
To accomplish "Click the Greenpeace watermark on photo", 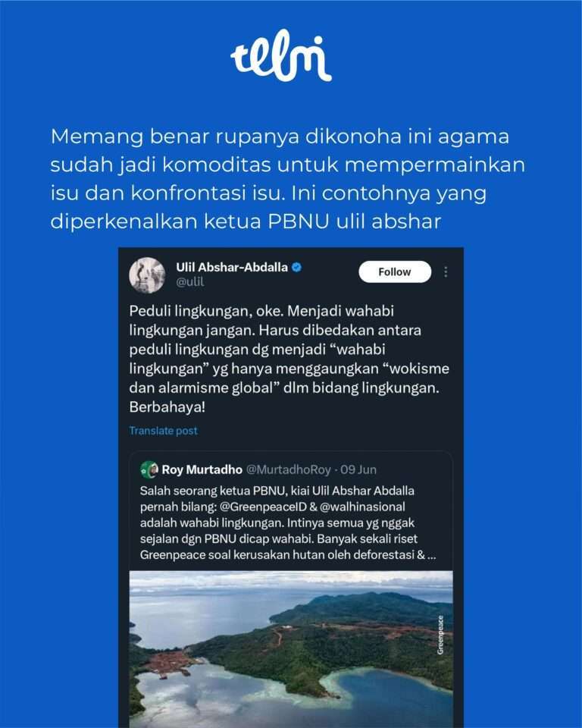I will coord(440,635).
